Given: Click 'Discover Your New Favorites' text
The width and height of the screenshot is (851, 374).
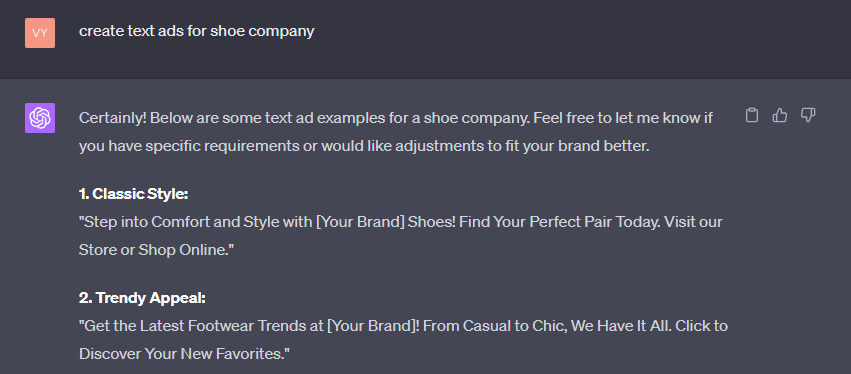Looking at the screenshot, I should 182,354.
